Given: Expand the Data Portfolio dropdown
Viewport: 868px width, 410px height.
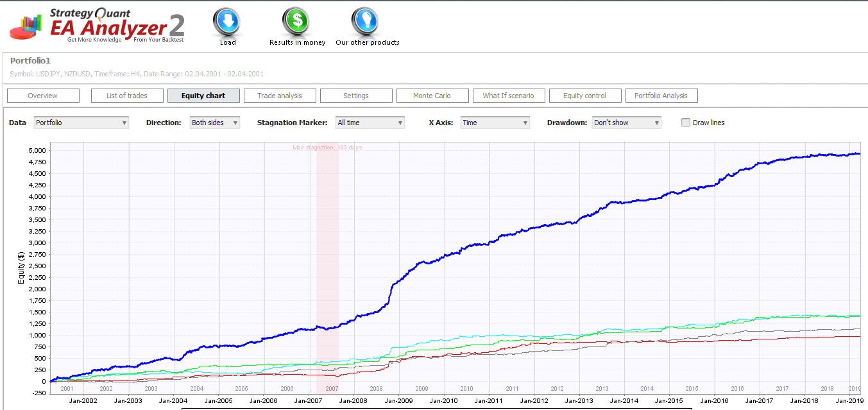Looking at the screenshot, I should pyautogui.click(x=81, y=123).
